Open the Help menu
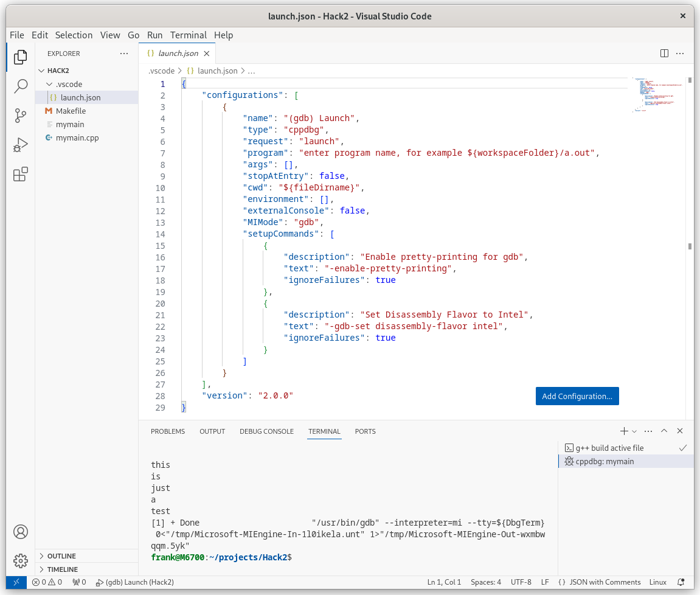700x595 pixels. [223, 35]
